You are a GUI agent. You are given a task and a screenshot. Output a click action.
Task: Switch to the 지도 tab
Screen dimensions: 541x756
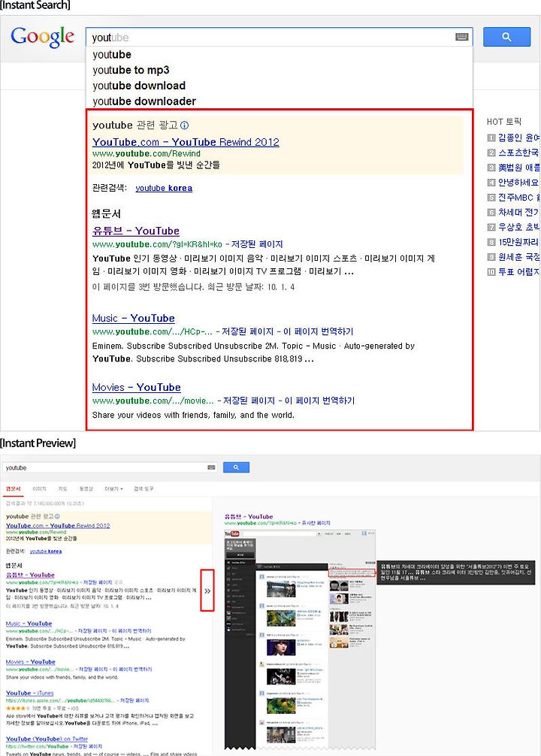click(x=62, y=489)
